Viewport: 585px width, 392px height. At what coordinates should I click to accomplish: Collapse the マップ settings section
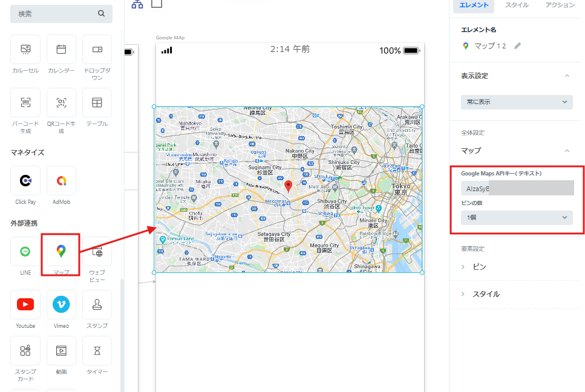pos(567,151)
